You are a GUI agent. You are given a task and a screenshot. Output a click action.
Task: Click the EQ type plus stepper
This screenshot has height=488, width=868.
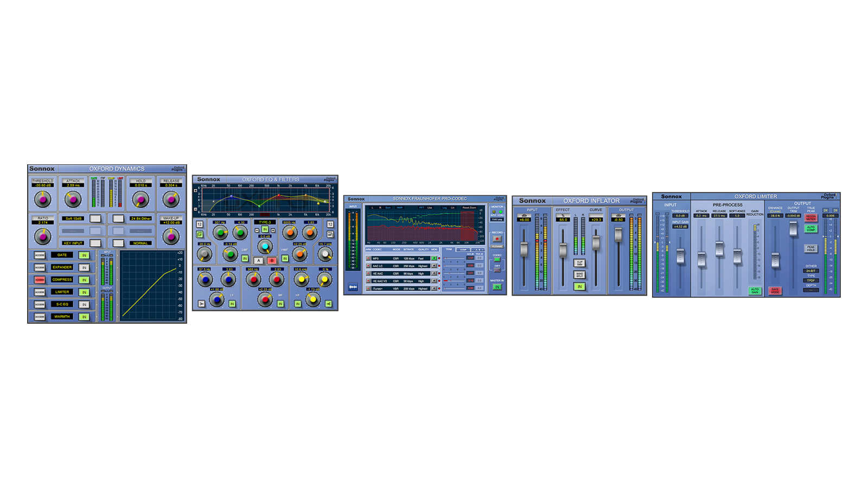click(x=273, y=230)
